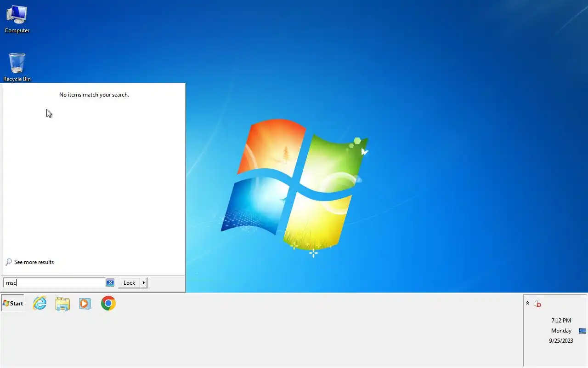Viewport: 588px width, 368px height.
Task: Show hidden tray icons arrow
Action: pos(527,303)
